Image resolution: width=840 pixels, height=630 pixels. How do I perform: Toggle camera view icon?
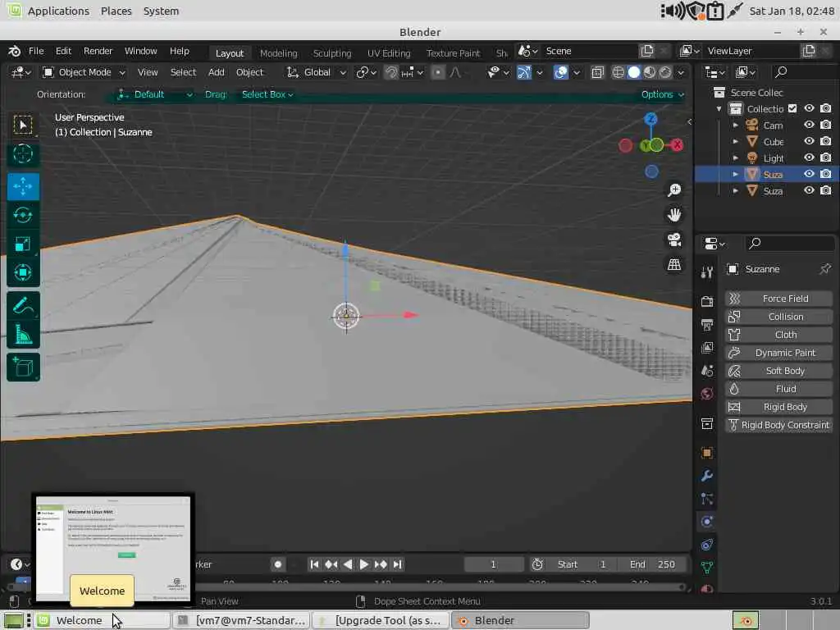(x=674, y=240)
